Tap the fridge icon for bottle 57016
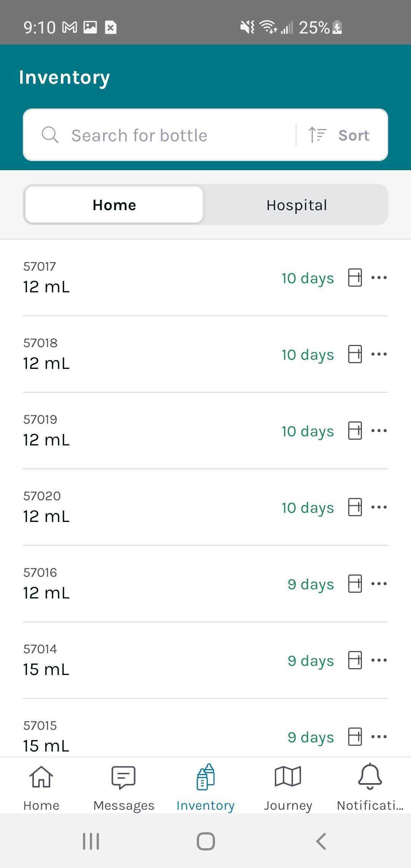 (x=355, y=584)
